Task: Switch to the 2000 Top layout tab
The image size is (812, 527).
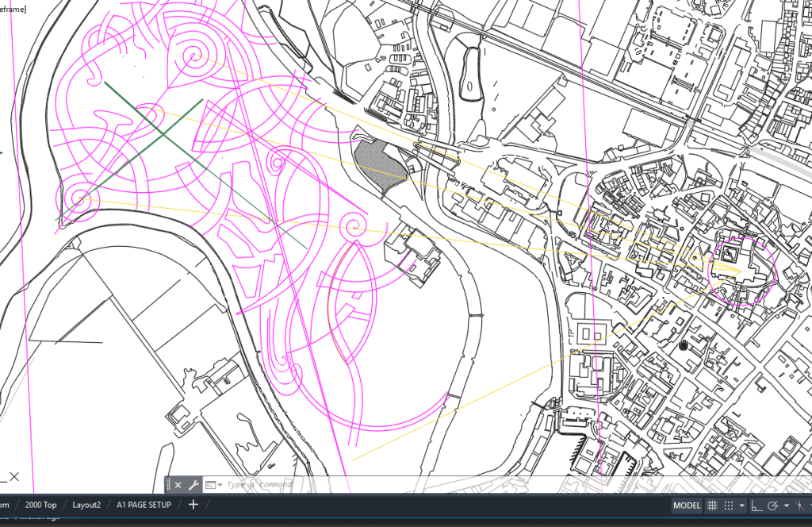Action: coord(40,505)
